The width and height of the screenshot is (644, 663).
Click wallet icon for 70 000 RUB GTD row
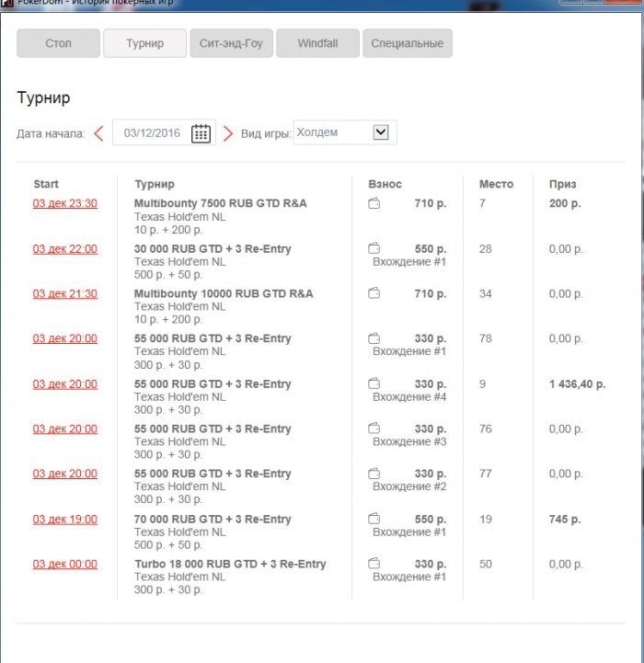pos(374,519)
